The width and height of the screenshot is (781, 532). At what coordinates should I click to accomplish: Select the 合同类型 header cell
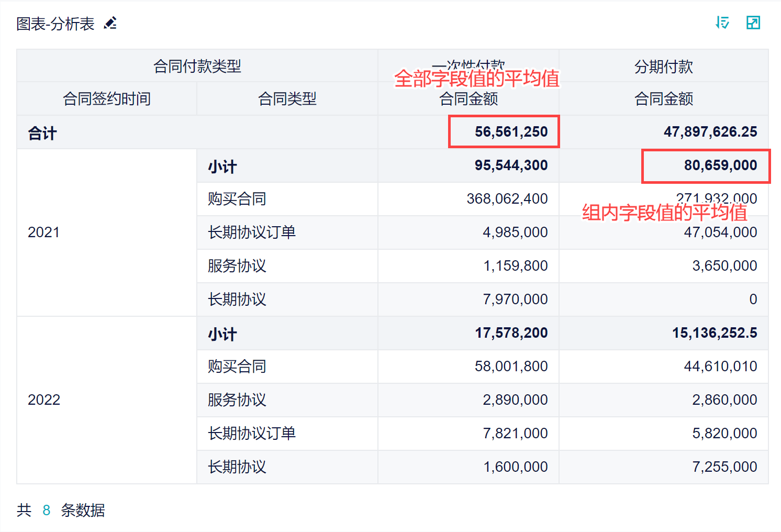pyautogui.click(x=287, y=98)
